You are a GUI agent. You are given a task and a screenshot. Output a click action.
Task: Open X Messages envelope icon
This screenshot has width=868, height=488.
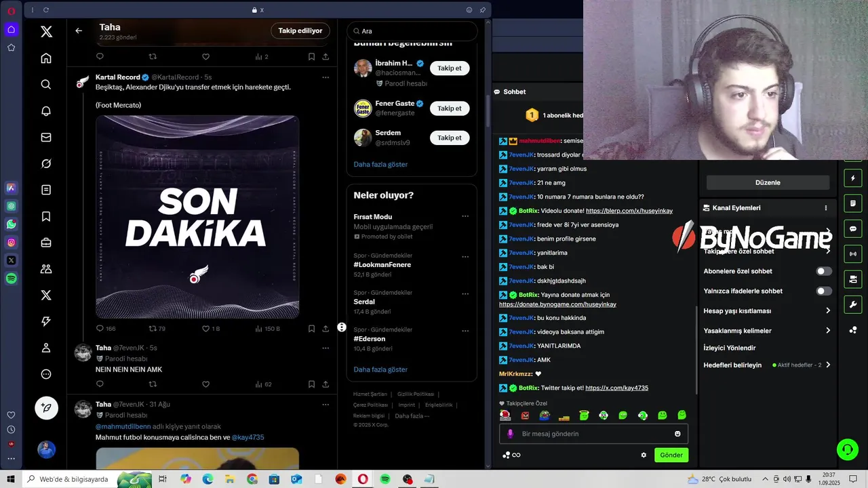(x=46, y=137)
